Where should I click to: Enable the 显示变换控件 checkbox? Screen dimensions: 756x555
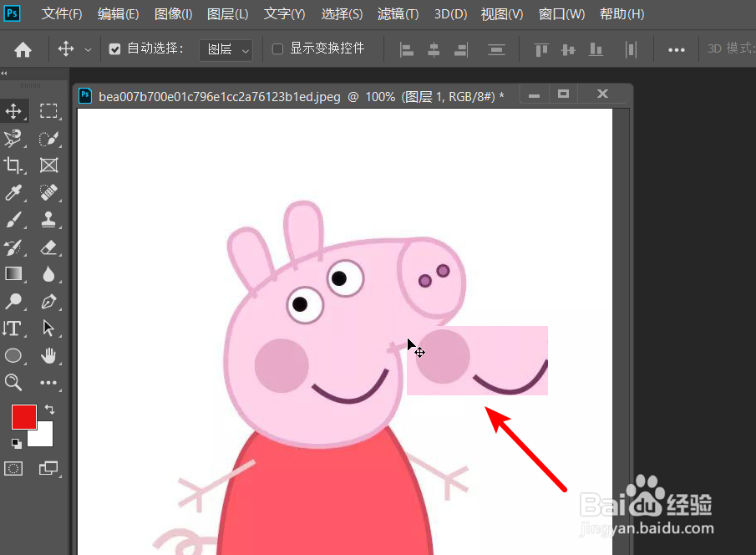coord(277,48)
